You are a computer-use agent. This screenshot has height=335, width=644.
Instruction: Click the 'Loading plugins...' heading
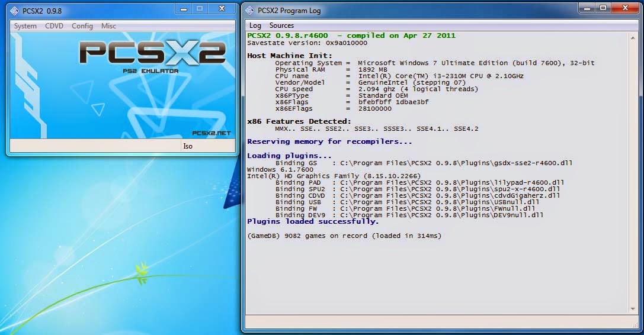click(x=289, y=156)
